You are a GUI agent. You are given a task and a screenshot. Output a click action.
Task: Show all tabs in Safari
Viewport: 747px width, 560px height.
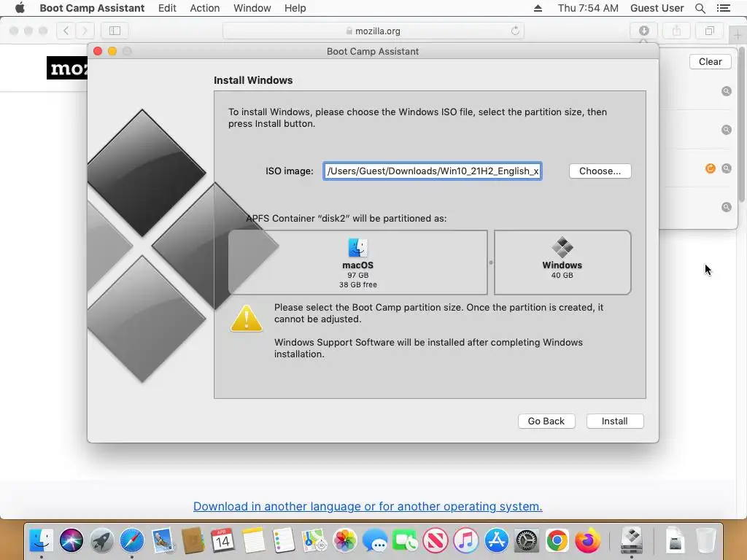pos(709,31)
